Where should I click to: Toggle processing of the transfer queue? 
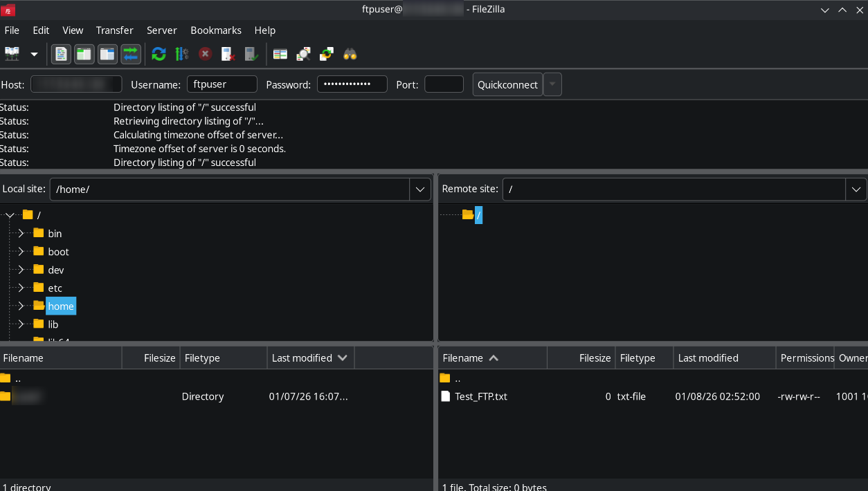[182, 54]
